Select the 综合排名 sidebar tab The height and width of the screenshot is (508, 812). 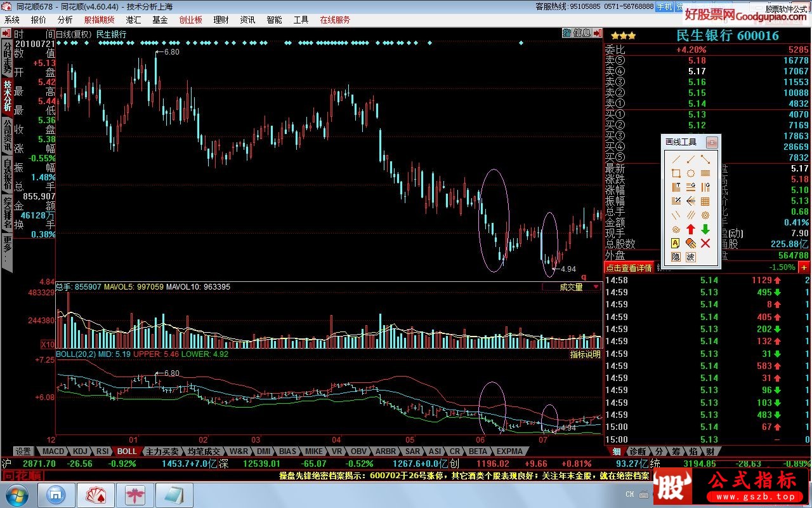7,215
